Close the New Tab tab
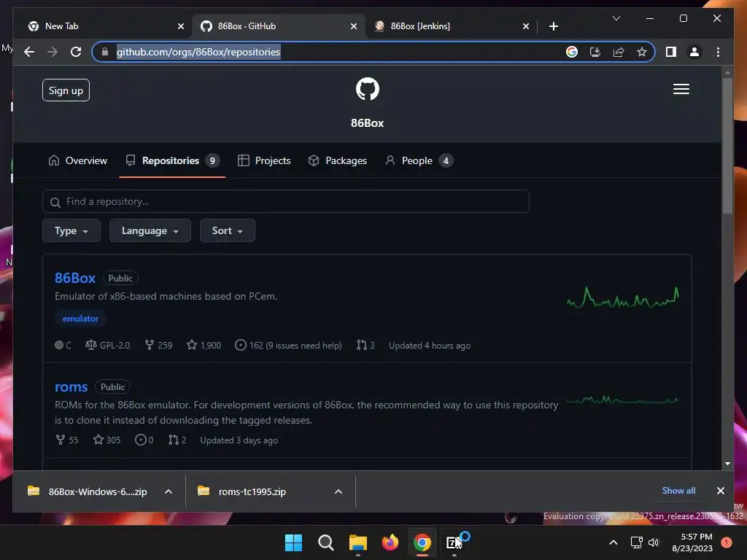 [181, 26]
